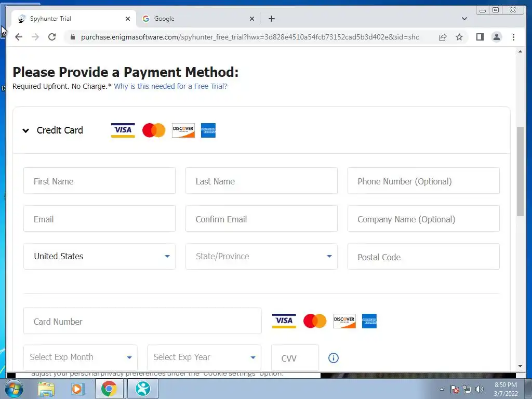Focus the Phone Number (Optional) field
The width and height of the screenshot is (532, 399).
[x=423, y=181]
